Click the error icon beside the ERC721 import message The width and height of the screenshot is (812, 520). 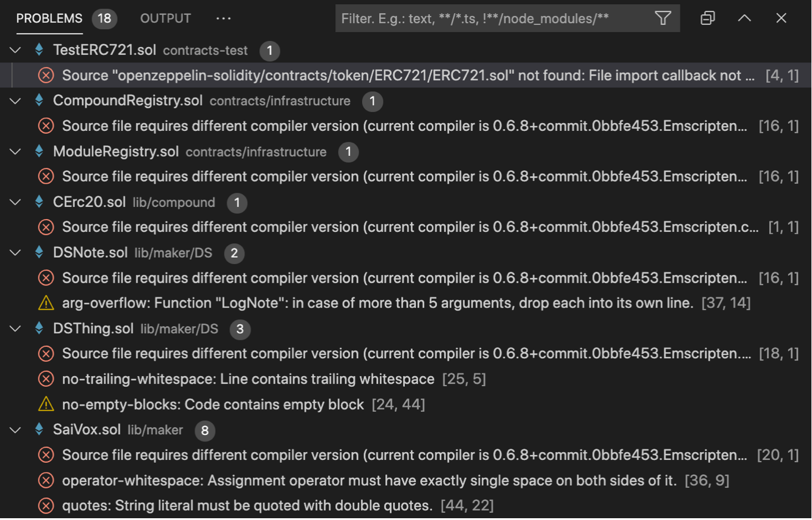tap(46, 75)
